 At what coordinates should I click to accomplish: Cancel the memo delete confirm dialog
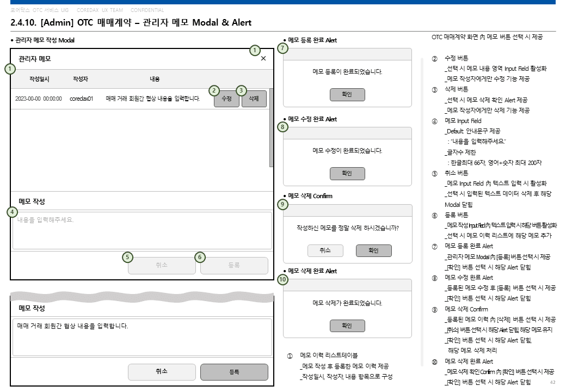[x=325, y=250]
